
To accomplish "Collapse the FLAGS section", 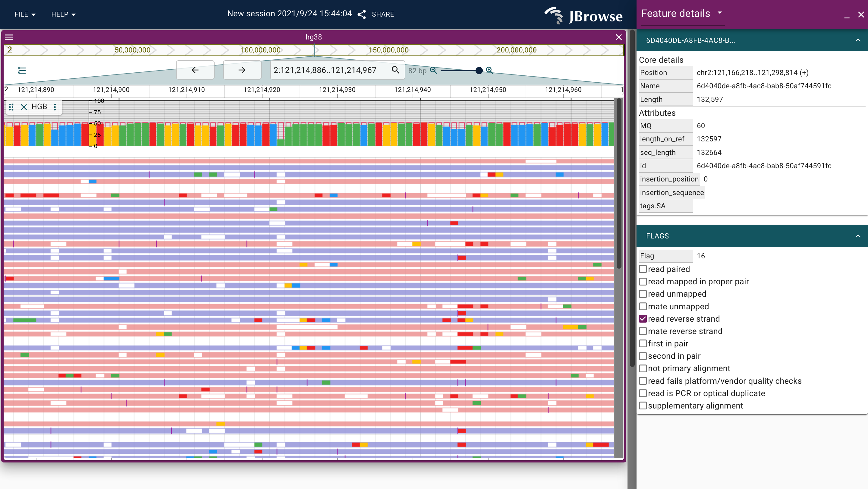I will (x=858, y=236).
